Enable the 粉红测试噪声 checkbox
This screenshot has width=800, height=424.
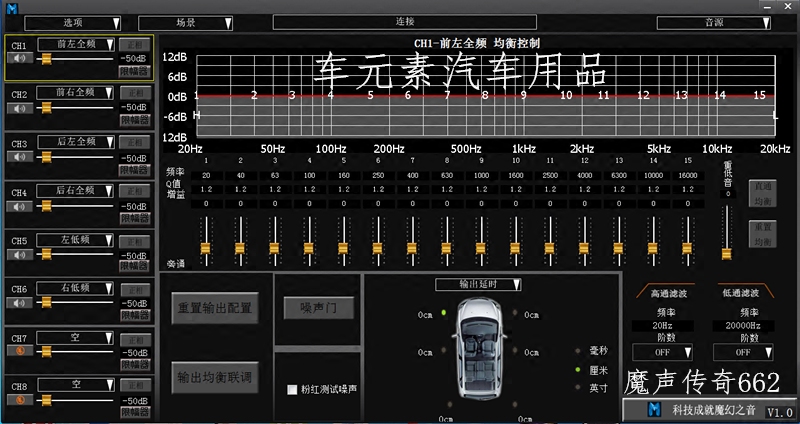point(292,390)
